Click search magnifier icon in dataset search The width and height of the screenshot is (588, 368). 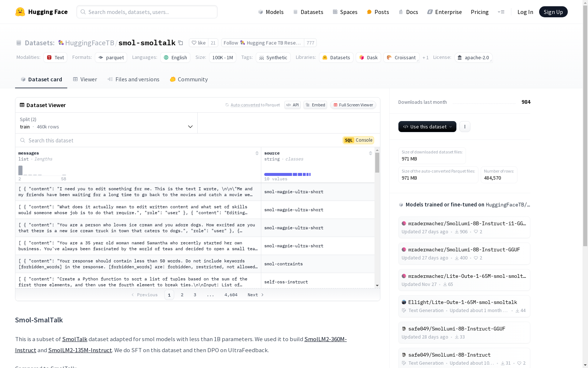click(x=23, y=140)
